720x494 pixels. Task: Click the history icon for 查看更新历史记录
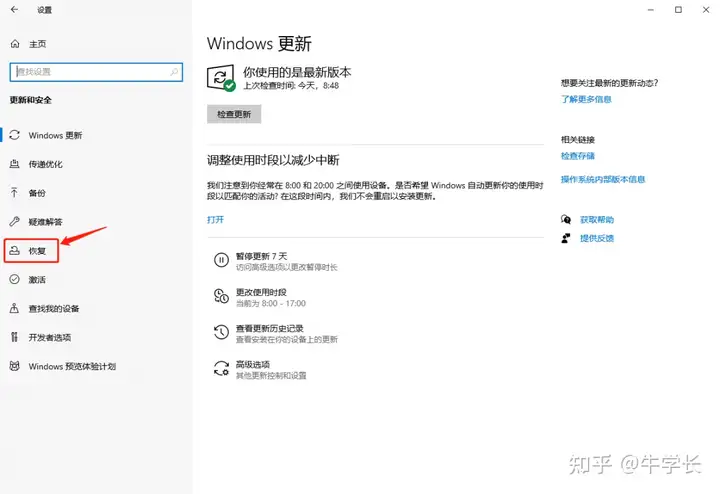click(221, 332)
